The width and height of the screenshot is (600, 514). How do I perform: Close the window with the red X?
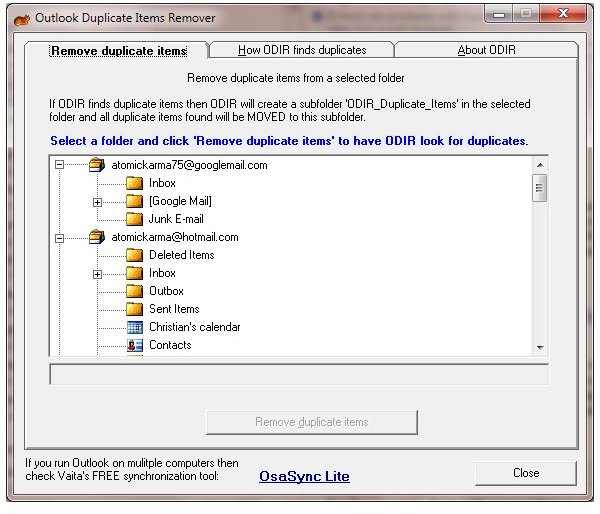click(563, 14)
